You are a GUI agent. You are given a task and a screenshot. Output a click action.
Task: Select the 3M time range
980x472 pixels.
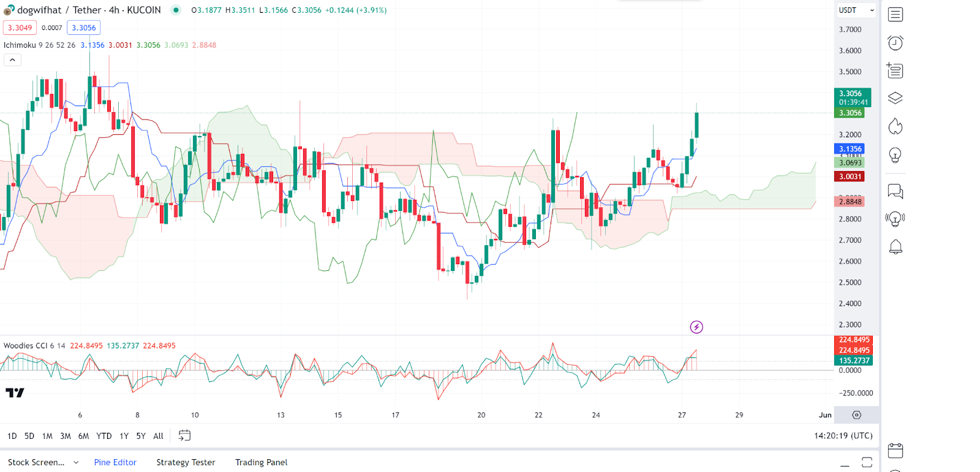coord(66,436)
